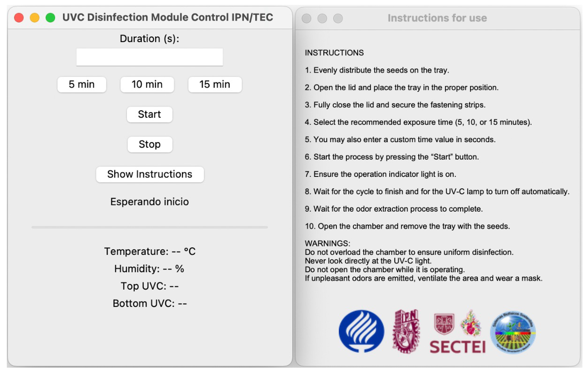Choose the 10 min preset button

pos(147,84)
